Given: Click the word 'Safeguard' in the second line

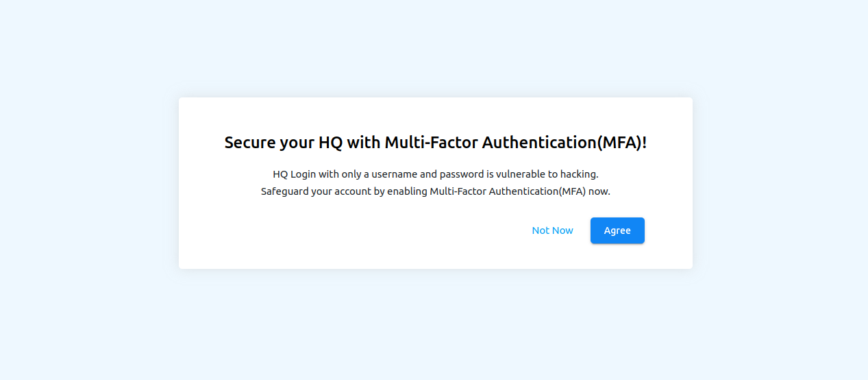Looking at the screenshot, I should point(284,191).
